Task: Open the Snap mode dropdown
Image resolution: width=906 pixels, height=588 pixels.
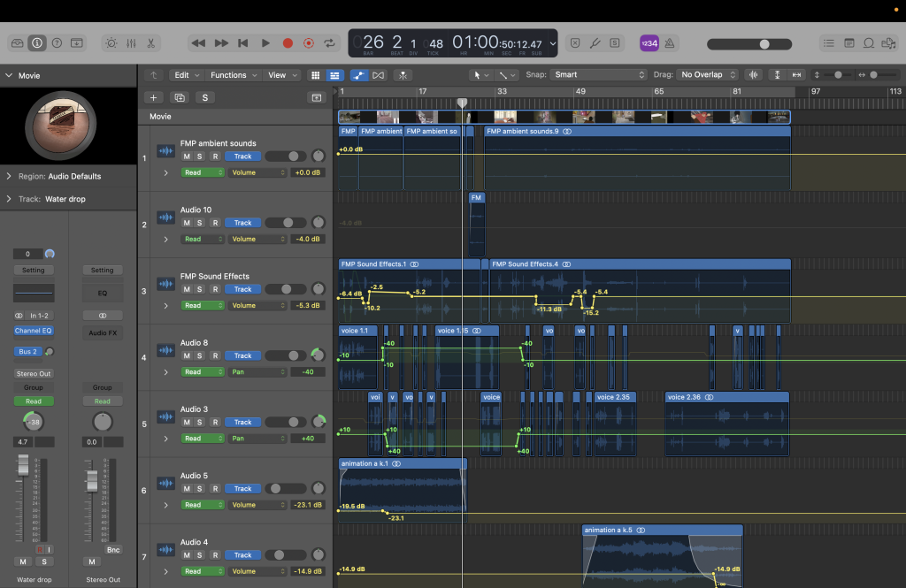Action: [x=599, y=74]
